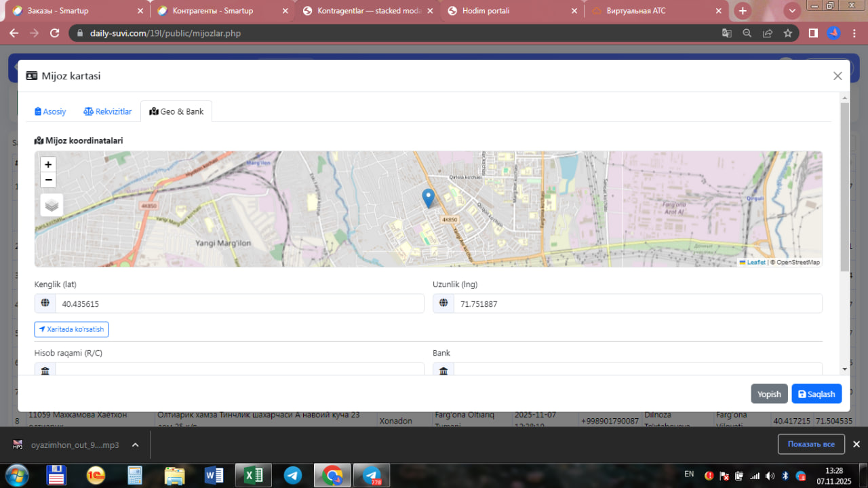Open Excel from the taskbar

(253, 475)
